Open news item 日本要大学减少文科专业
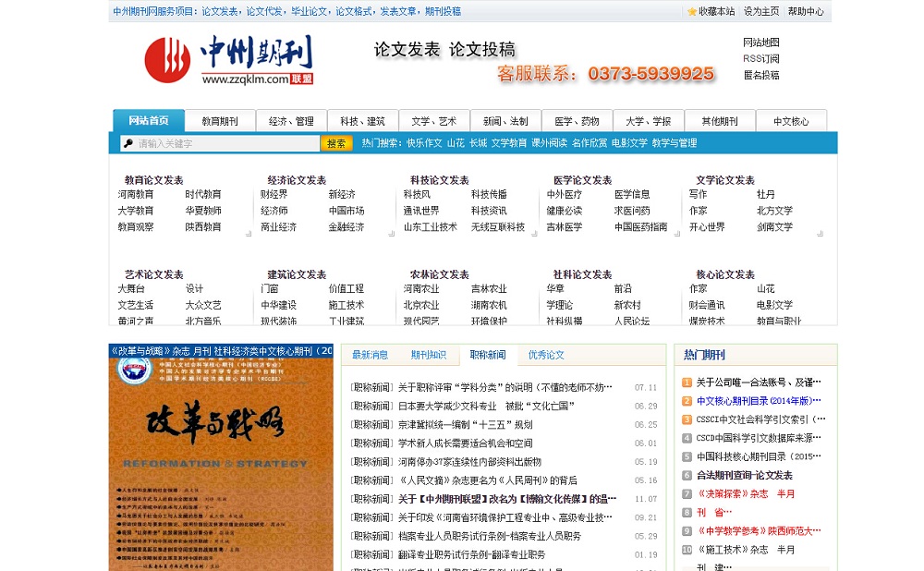 (x=486, y=406)
